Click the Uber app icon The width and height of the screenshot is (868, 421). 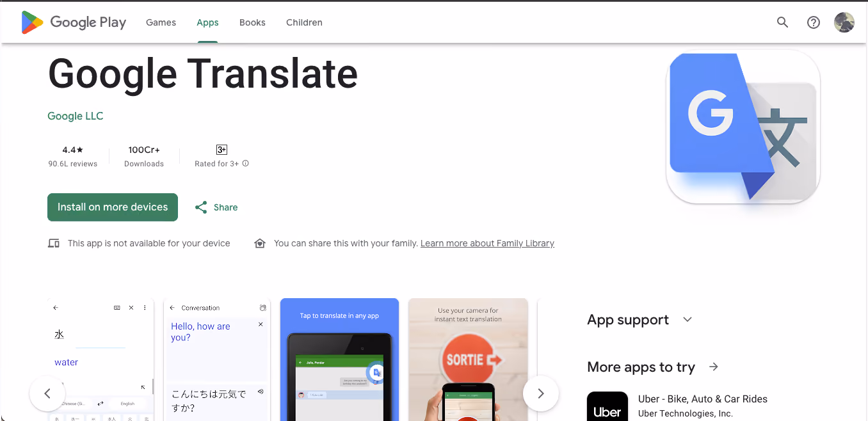(607, 406)
